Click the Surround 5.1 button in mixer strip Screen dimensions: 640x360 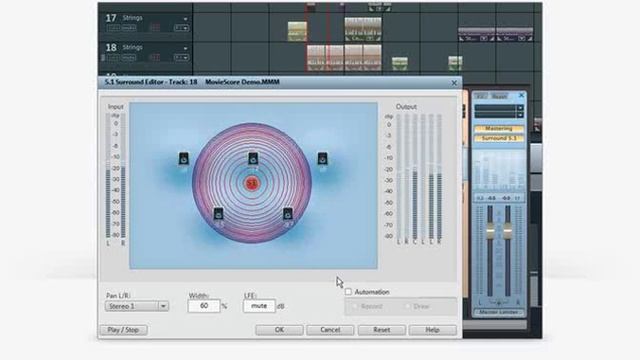coord(499,138)
